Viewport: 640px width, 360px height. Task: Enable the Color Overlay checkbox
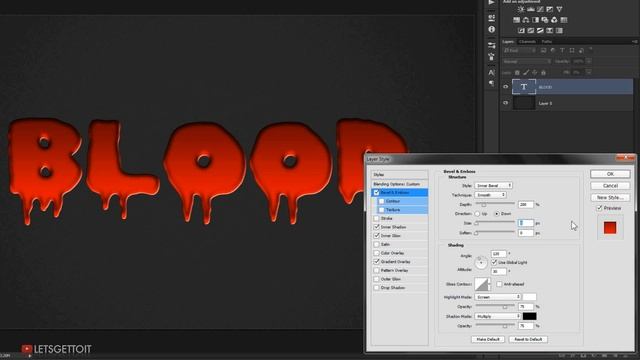click(x=376, y=253)
